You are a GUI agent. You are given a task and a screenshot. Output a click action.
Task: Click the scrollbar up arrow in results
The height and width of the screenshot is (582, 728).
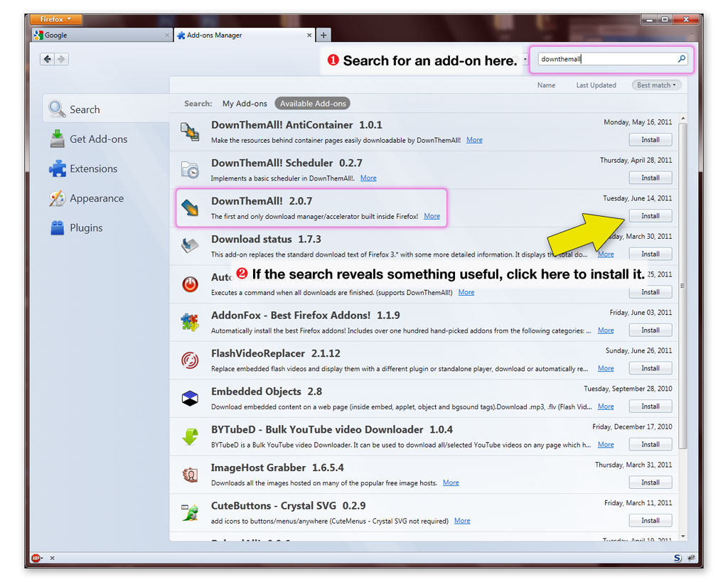click(682, 119)
